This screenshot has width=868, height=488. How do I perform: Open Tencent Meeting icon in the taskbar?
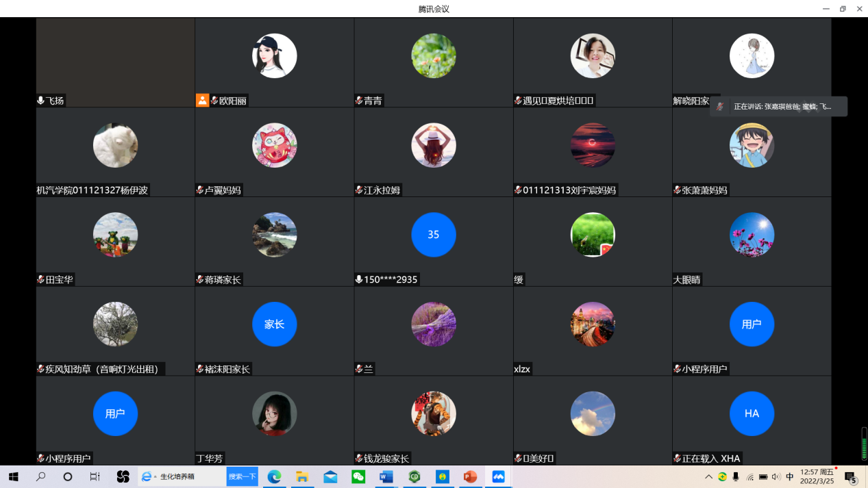tap(498, 477)
